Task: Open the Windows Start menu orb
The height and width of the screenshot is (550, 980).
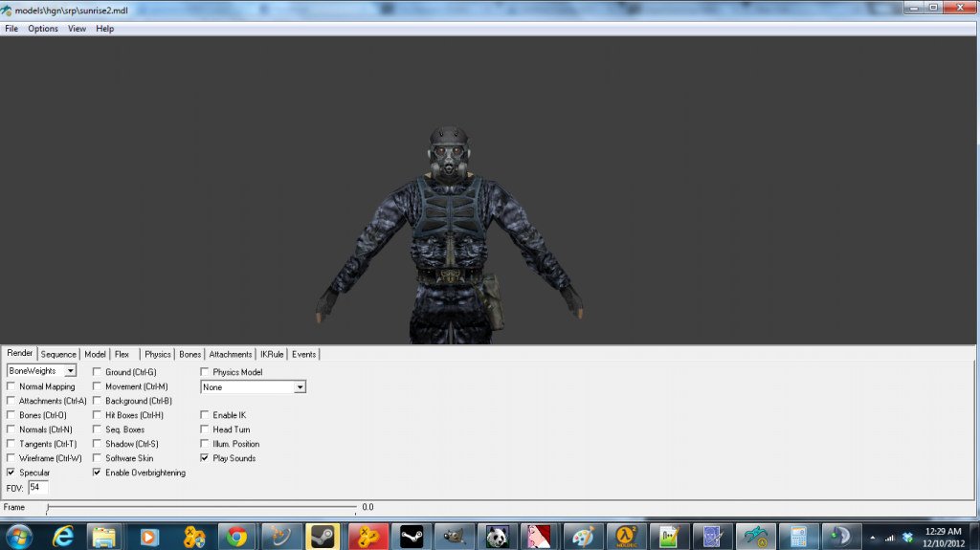Action: click(x=19, y=537)
